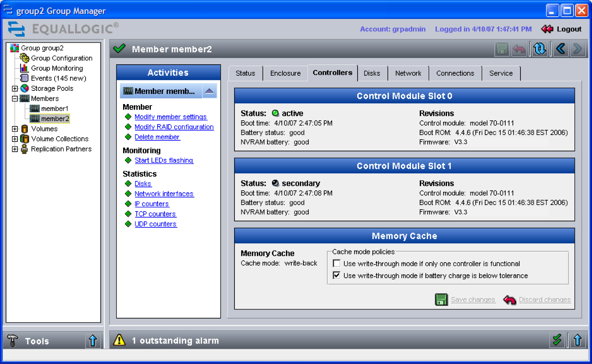Click the Discard changes link
592x364 pixels.
tap(545, 300)
